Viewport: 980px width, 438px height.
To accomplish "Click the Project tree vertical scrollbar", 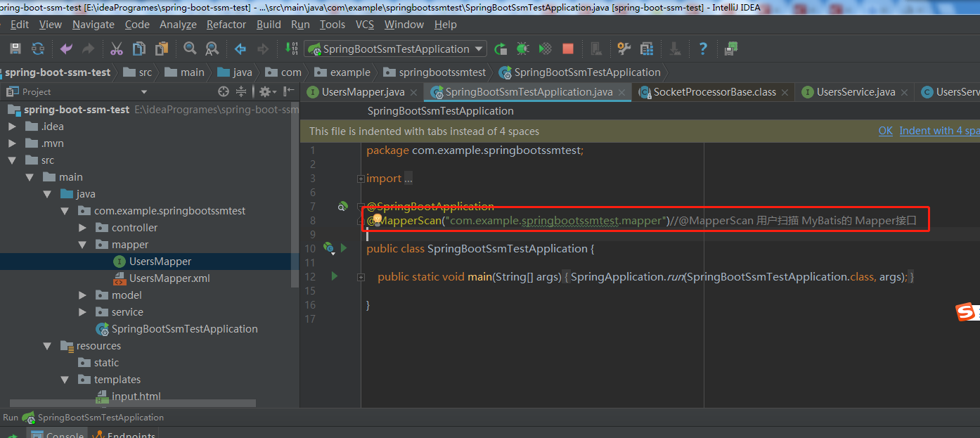I will click(x=295, y=193).
